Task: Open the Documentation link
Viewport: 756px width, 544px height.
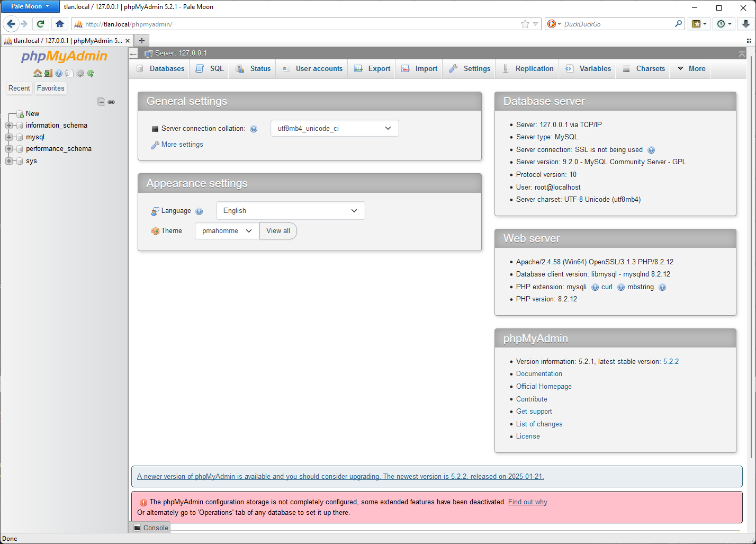Action: click(539, 374)
